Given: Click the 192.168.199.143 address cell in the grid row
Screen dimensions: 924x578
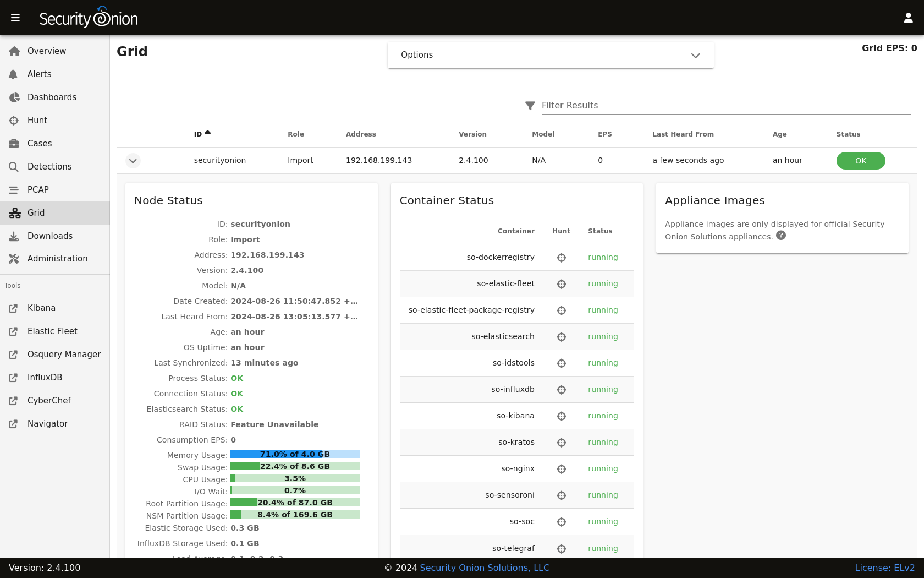Looking at the screenshot, I should [x=379, y=161].
